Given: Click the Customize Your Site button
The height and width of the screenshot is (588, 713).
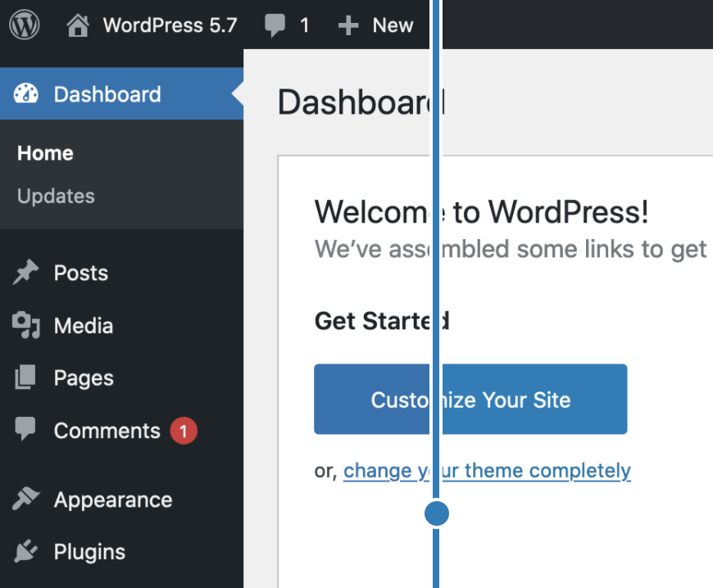Looking at the screenshot, I should point(470,399).
